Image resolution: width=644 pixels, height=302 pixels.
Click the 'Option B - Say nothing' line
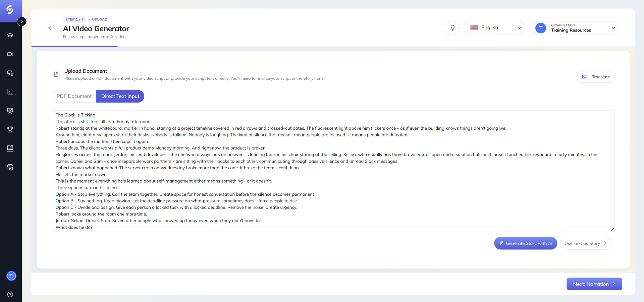pyautogui.click(x=177, y=201)
